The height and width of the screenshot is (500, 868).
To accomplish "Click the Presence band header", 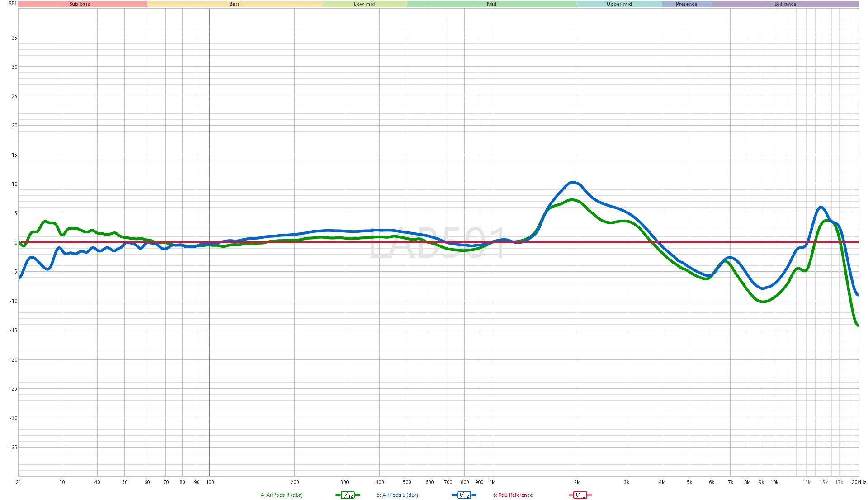I will (x=686, y=4).
